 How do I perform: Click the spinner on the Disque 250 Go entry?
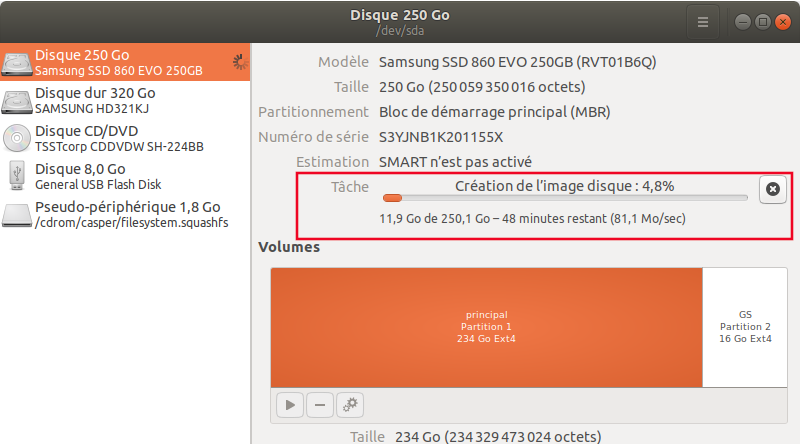click(x=238, y=63)
